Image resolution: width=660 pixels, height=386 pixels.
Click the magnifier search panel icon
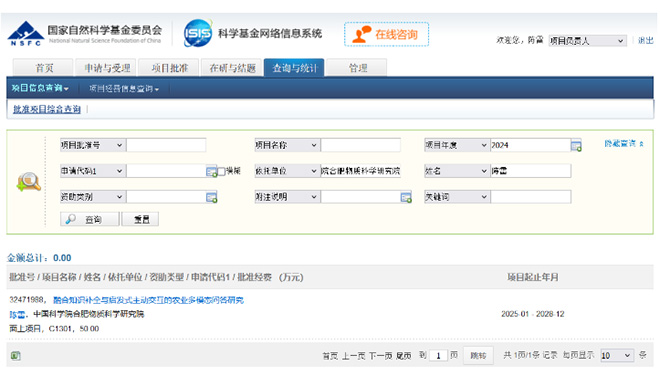pyautogui.click(x=29, y=182)
